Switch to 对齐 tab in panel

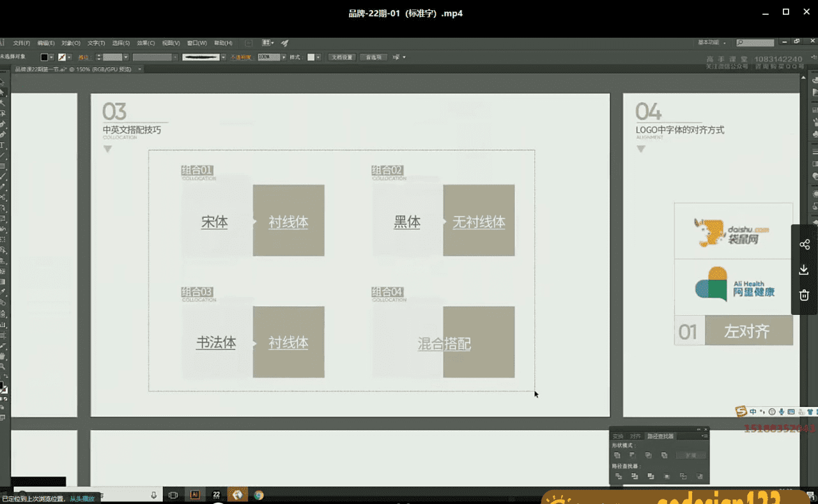click(635, 436)
